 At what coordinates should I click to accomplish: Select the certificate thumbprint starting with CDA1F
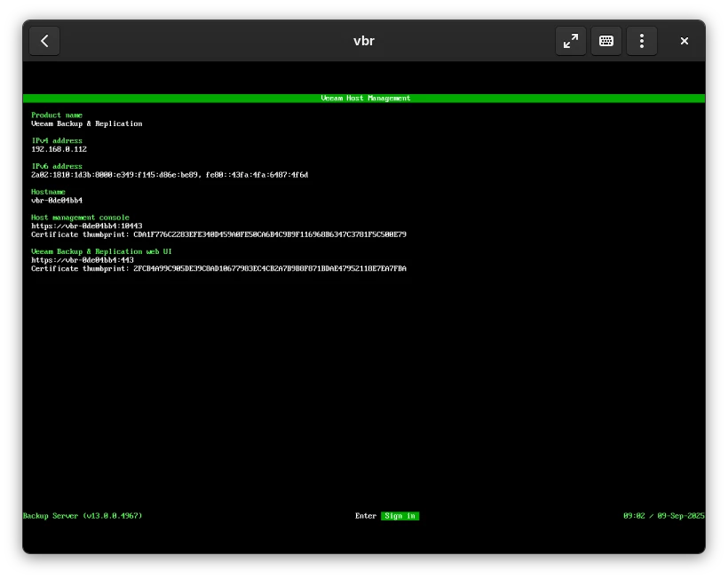pos(270,234)
